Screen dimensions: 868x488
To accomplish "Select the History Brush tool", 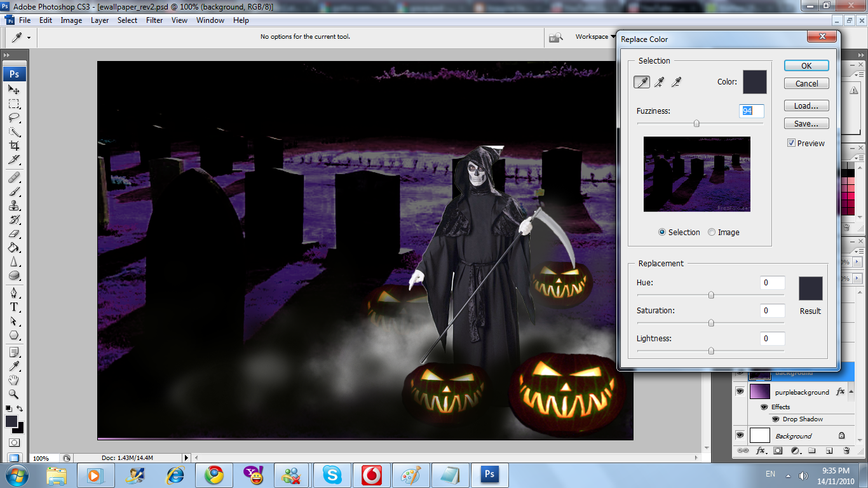I will coord(14,219).
